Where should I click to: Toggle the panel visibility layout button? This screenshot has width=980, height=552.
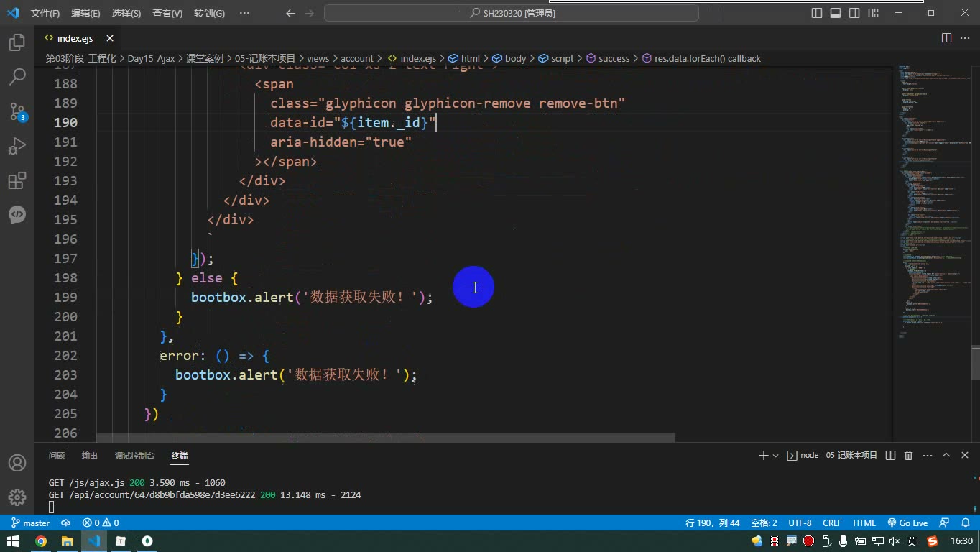coord(836,13)
